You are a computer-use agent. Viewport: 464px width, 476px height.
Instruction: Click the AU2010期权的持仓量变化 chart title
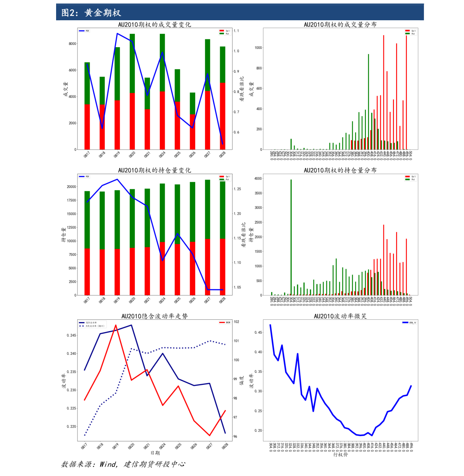pos(155,170)
